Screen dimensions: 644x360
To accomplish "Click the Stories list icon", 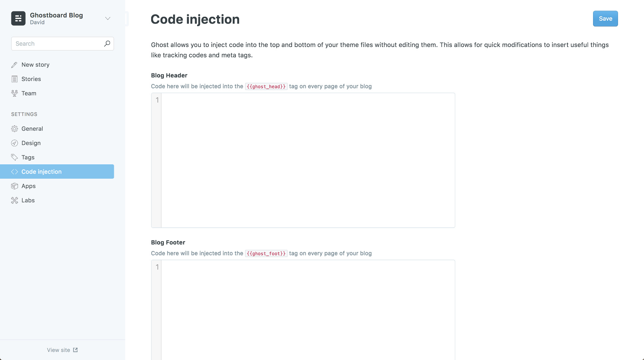I will click(14, 79).
